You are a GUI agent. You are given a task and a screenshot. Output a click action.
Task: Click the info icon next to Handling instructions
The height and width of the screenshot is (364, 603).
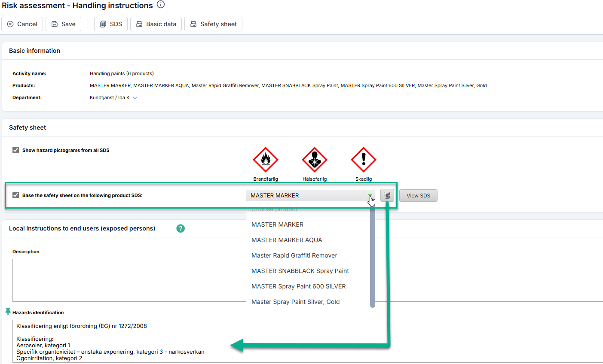point(161,5)
